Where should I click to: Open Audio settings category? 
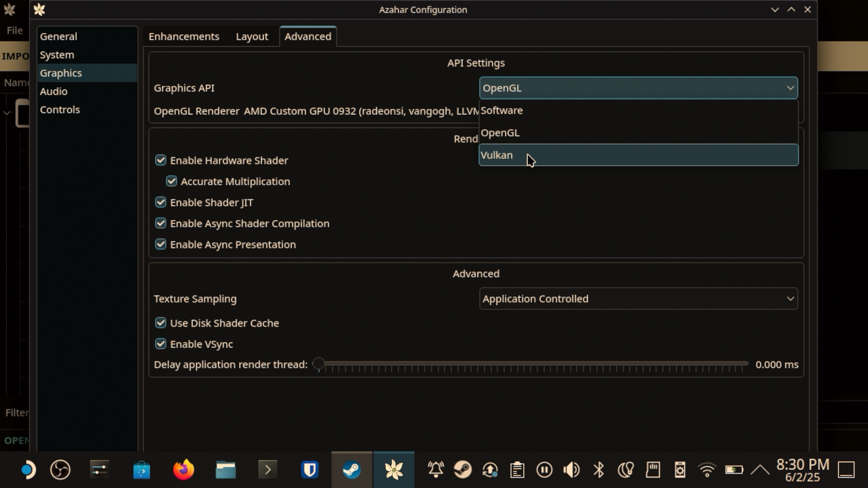point(87,91)
